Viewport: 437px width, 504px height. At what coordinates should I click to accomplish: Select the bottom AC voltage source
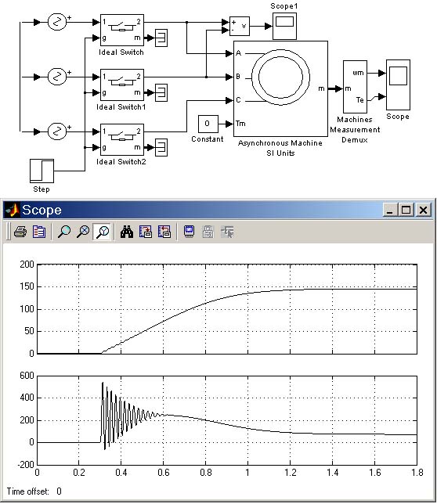57,131
